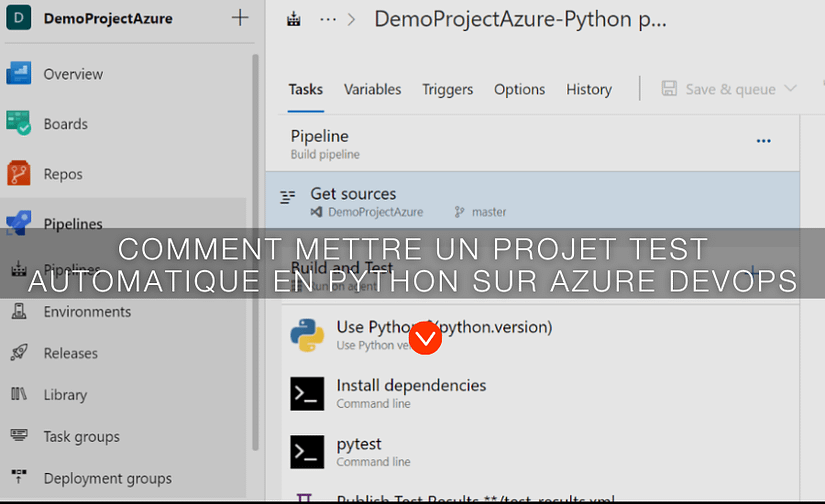Click the master branch icon

pos(459,212)
